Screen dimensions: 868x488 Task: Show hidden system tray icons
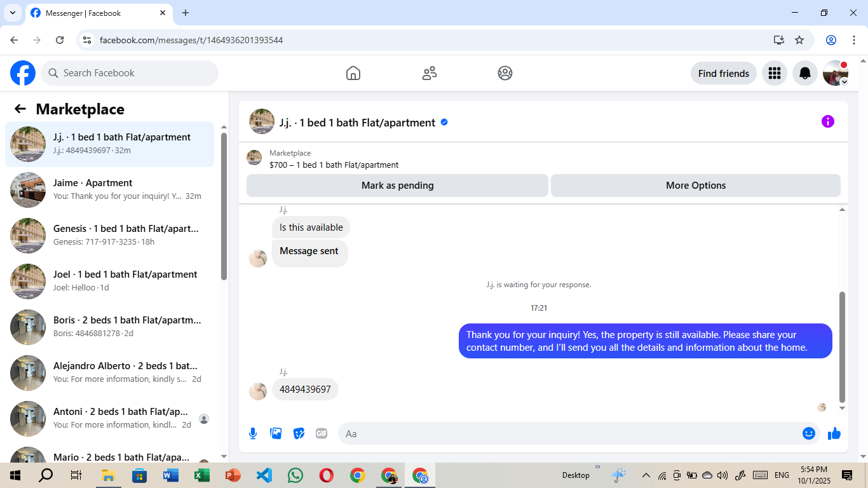pyautogui.click(x=646, y=475)
